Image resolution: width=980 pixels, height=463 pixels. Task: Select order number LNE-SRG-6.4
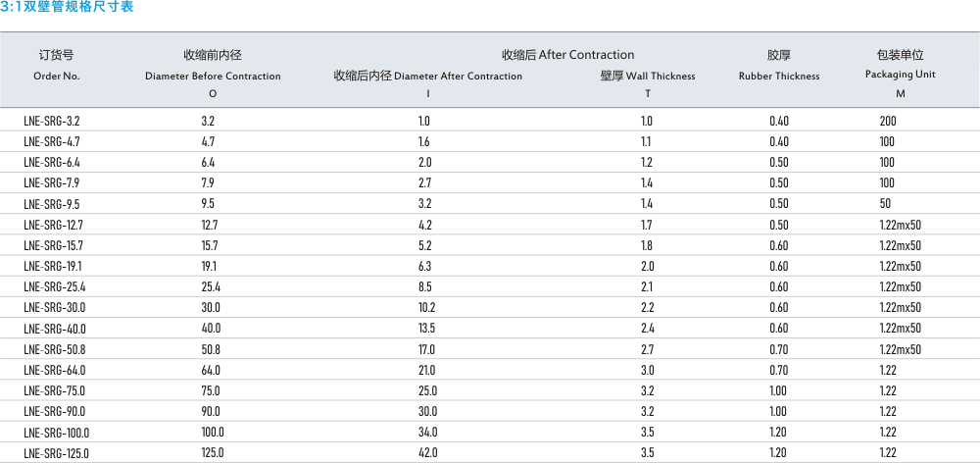coord(51,162)
